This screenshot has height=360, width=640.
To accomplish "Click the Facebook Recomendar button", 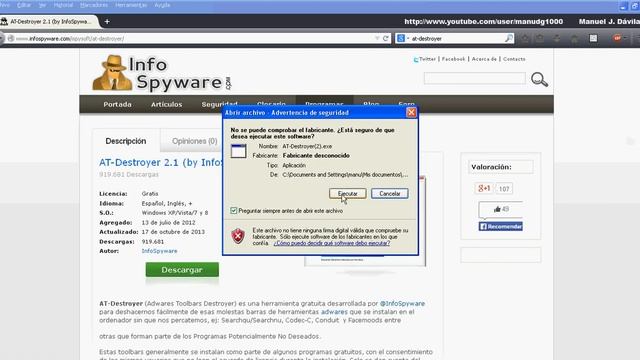I will click(x=500, y=226).
